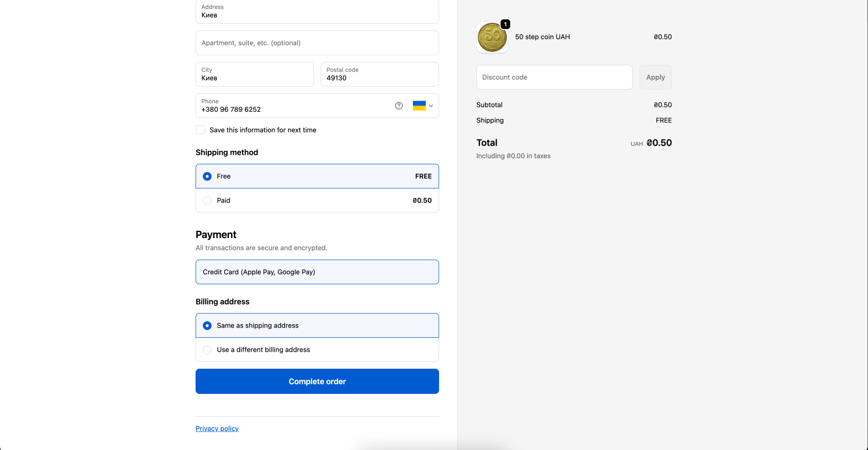The width and height of the screenshot is (868, 450).
Task: Open the Privacy policy link
Action: pyautogui.click(x=217, y=429)
